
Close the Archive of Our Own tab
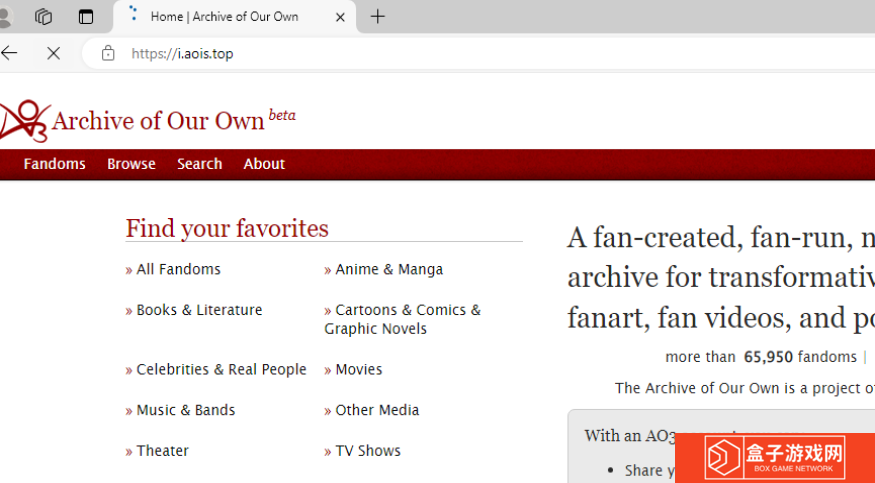click(x=340, y=17)
